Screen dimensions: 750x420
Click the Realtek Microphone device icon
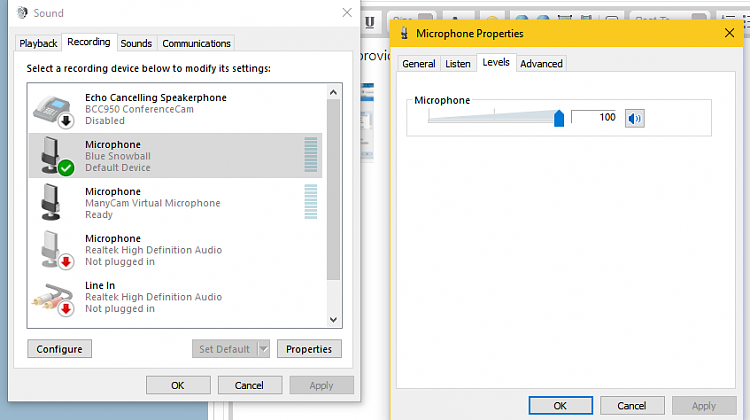tap(56, 250)
